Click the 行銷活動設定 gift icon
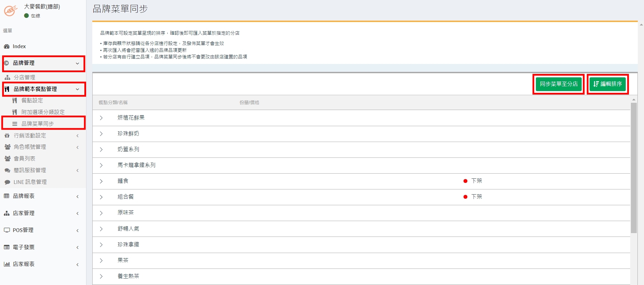 coord(7,136)
